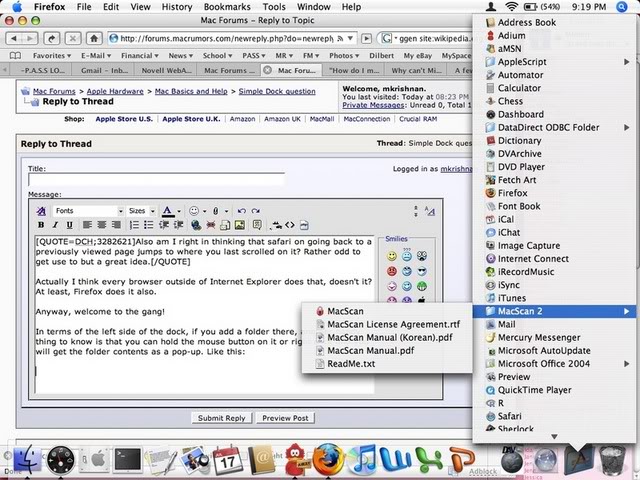640x480 pixels.
Task: Switch to the Gmail tab
Action: [x=104, y=70]
